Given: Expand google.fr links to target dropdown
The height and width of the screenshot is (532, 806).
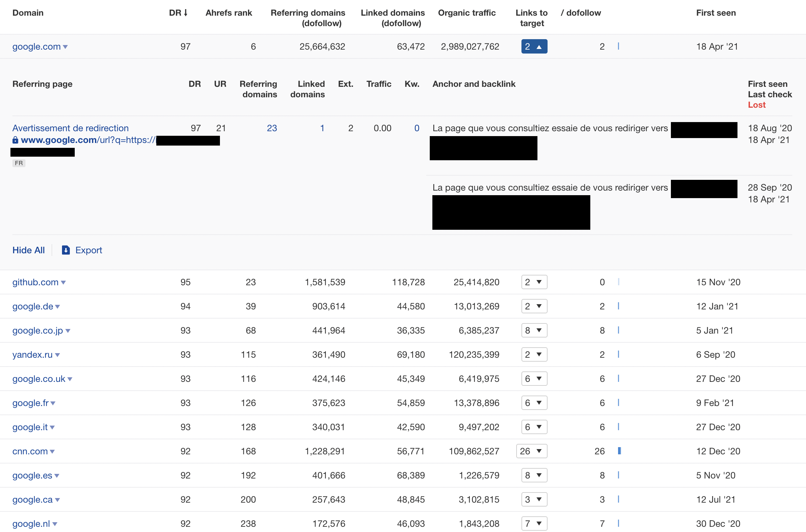Looking at the screenshot, I should coord(534,403).
